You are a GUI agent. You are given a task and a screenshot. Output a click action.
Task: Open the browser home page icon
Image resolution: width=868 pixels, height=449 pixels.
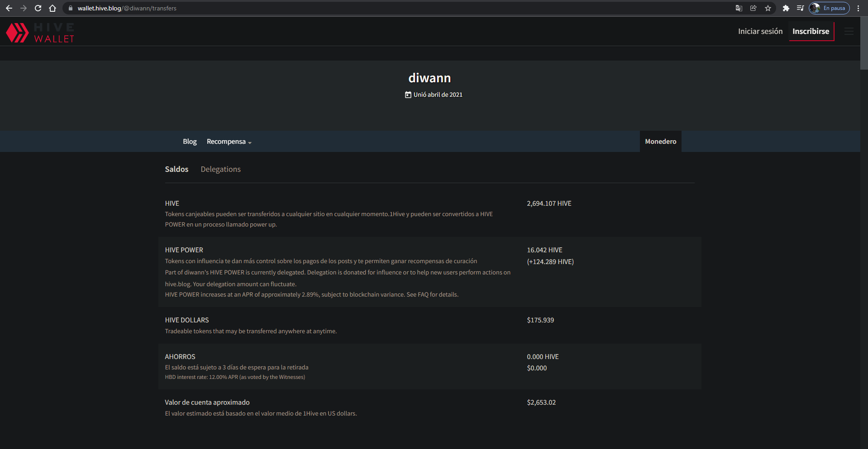click(52, 8)
